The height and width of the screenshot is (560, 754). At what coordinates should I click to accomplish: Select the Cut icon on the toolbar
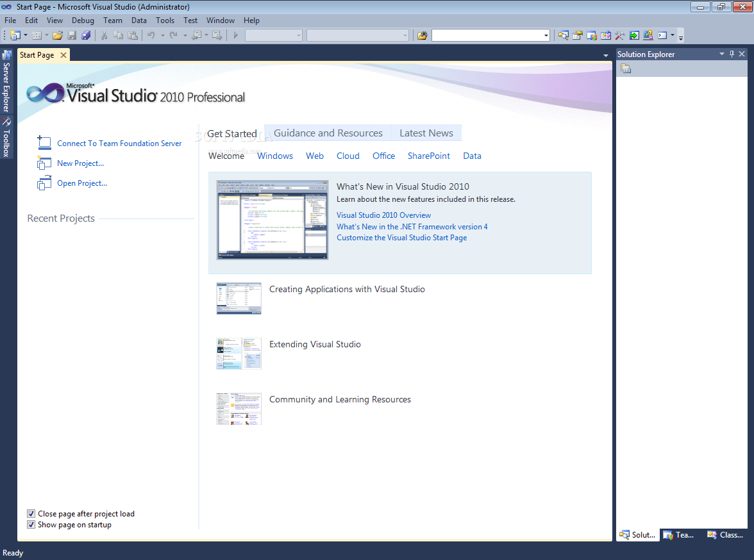[x=104, y=35]
